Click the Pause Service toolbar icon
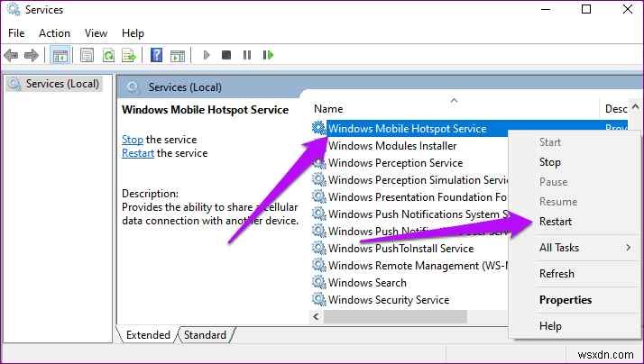Image resolution: width=644 pixels, height=364 pixels. pos(247,55)
